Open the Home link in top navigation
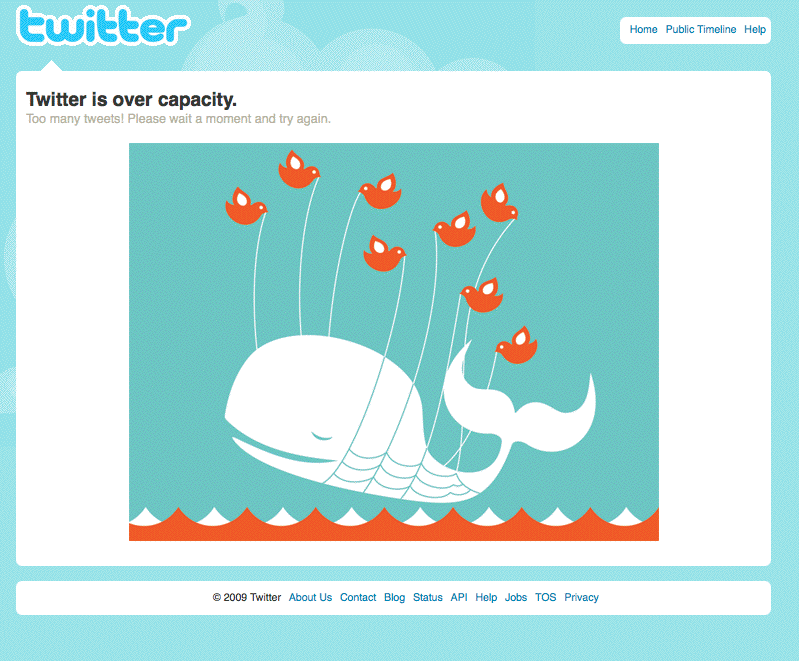The image size is (799, 661). tap(644, 30)
